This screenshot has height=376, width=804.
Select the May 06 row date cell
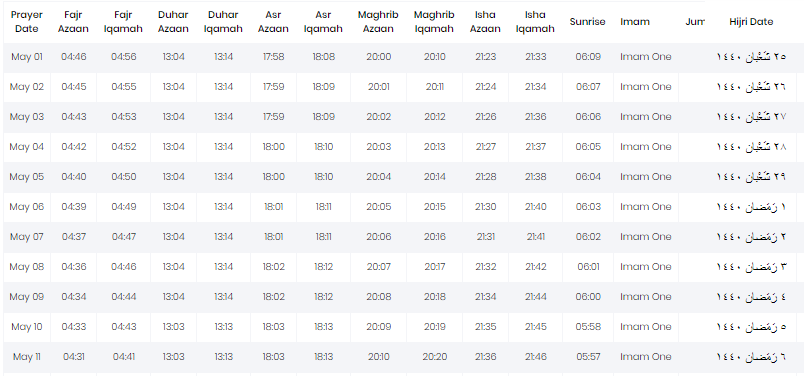(27, 207)
